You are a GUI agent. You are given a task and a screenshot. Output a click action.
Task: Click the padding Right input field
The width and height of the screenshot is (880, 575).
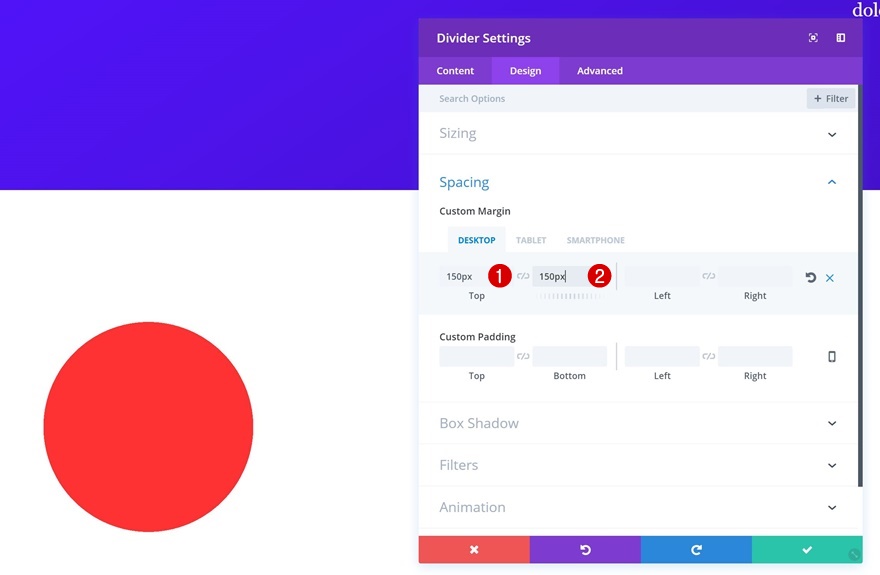(755, 356)
